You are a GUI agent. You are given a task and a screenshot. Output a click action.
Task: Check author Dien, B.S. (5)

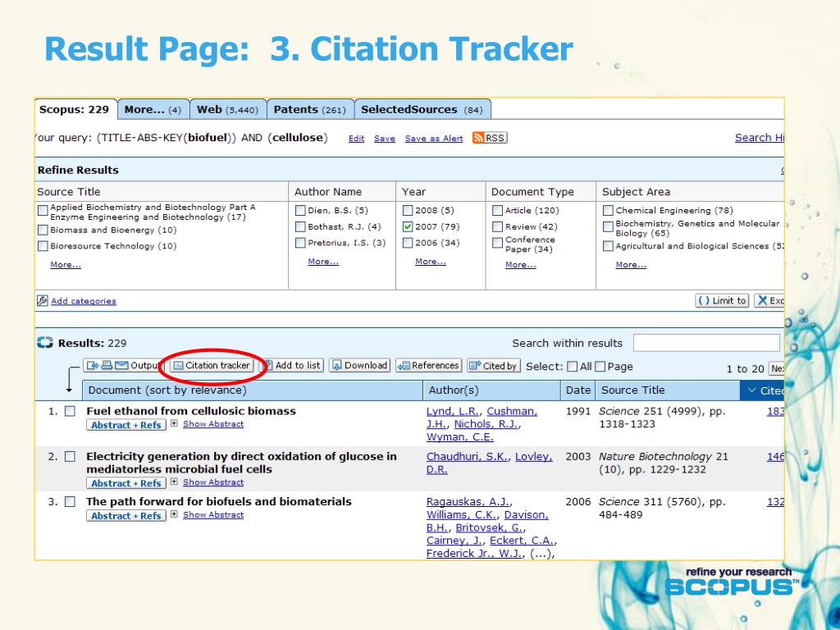tap(300, 211)
